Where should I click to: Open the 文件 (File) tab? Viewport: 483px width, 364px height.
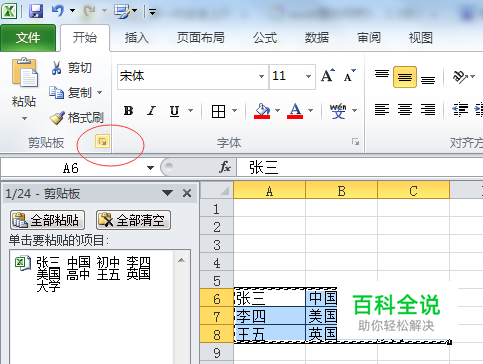click(28, 38)
